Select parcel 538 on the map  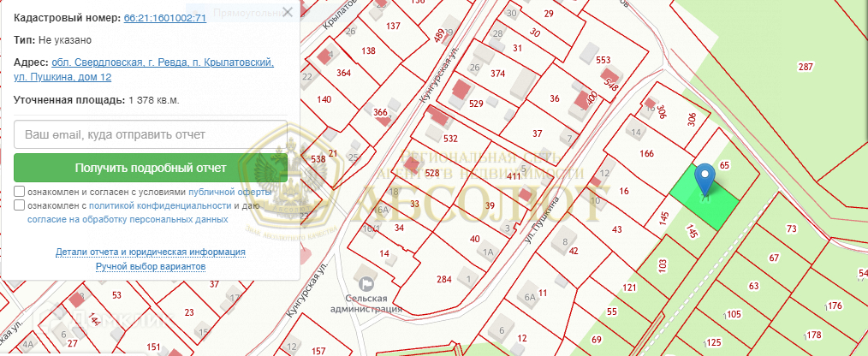(x=318, y=159)
